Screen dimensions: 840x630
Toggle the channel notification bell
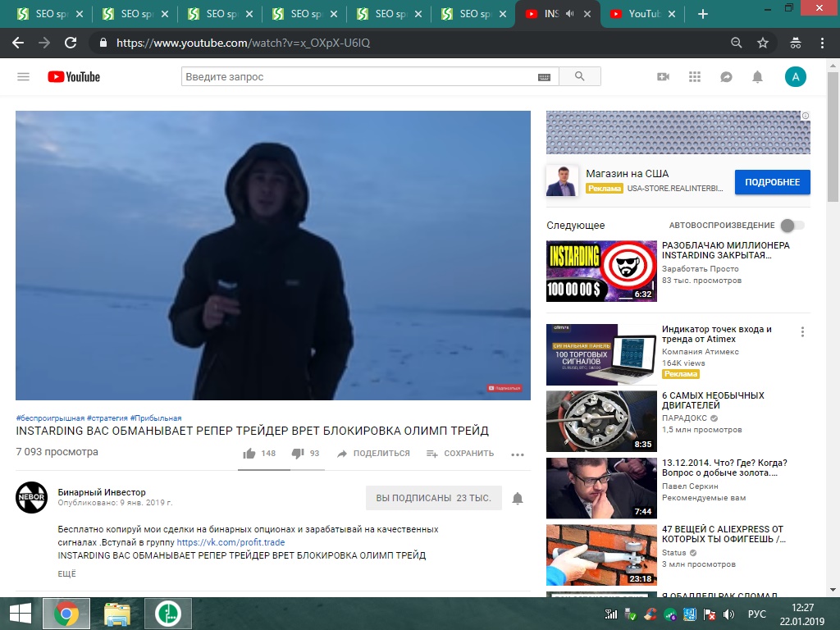[x=518, y=498]
